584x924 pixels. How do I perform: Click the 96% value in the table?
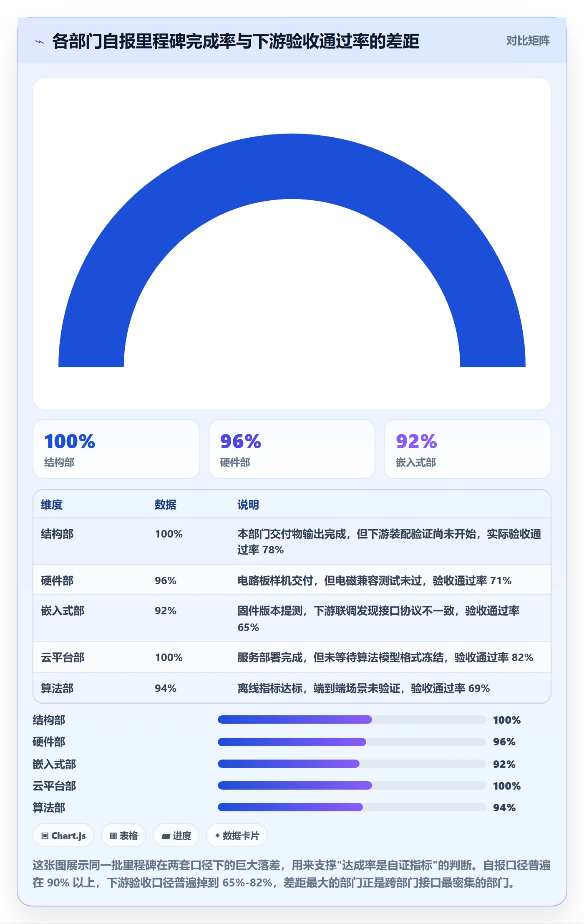[x=166, y=581]
